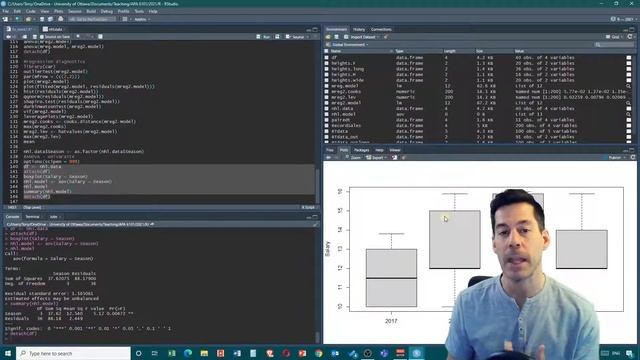Check the checkbox for heights.long row

pyautogui.click(x=326, y=69)
